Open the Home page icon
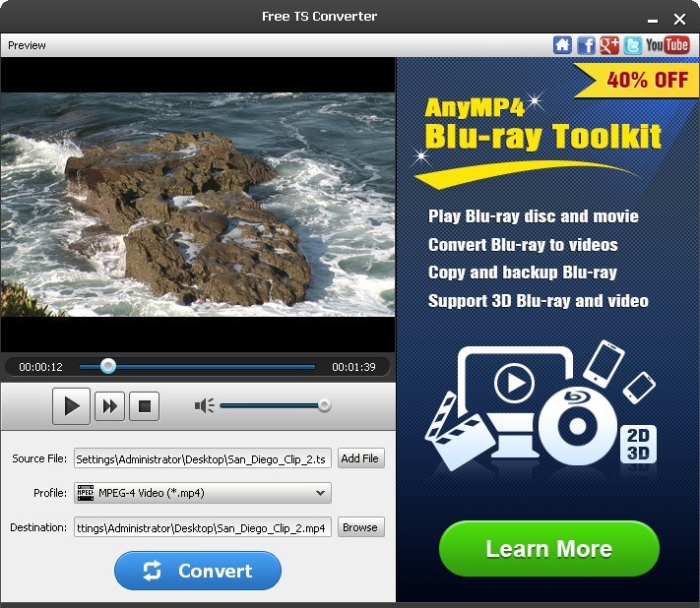Screen dimensions: 700x608 click(562, 45)
